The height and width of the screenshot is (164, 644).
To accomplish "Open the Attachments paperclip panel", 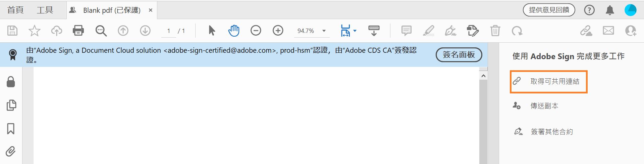I will click(11, 152).
